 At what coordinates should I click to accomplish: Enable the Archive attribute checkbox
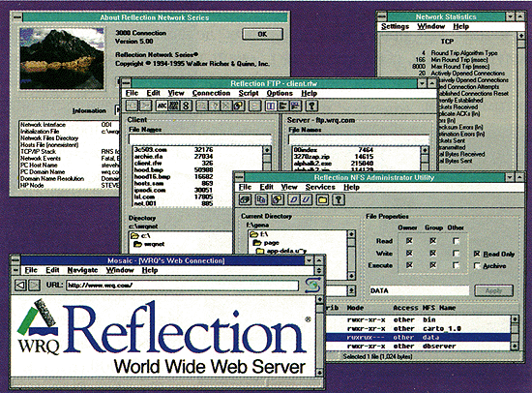(477, 266)
